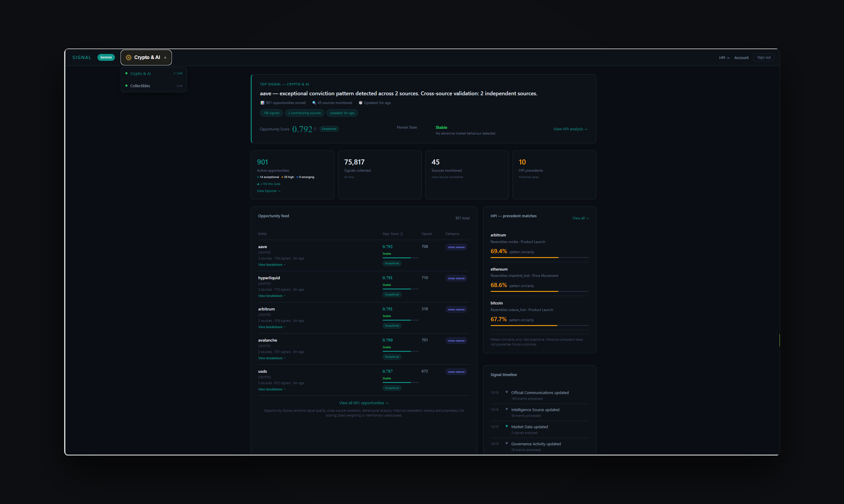
Task: Click arbitrum's cross source category tag
Action: 456,310
